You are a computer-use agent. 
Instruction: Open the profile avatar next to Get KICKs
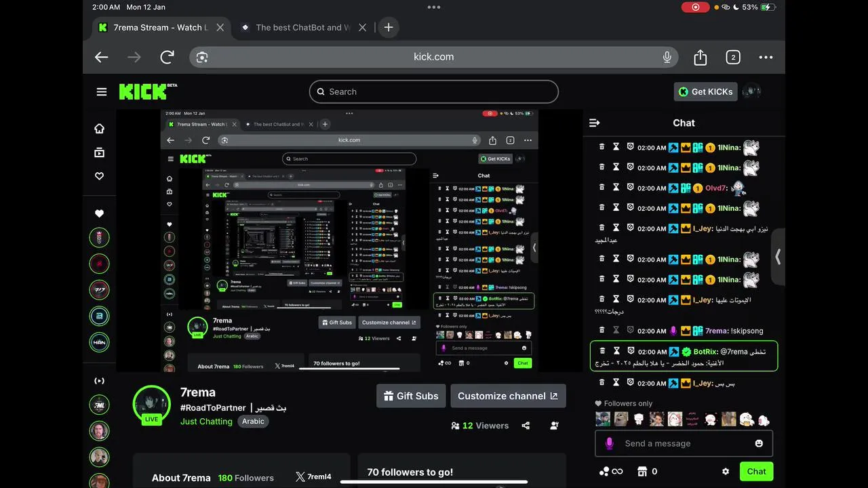click(x=751, y=91)
